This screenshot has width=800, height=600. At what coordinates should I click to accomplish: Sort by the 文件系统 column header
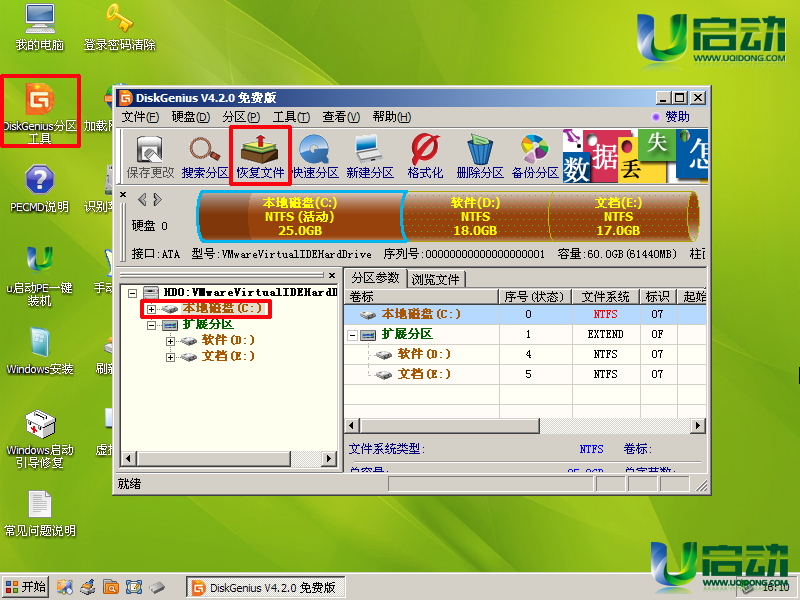[606, 296]
